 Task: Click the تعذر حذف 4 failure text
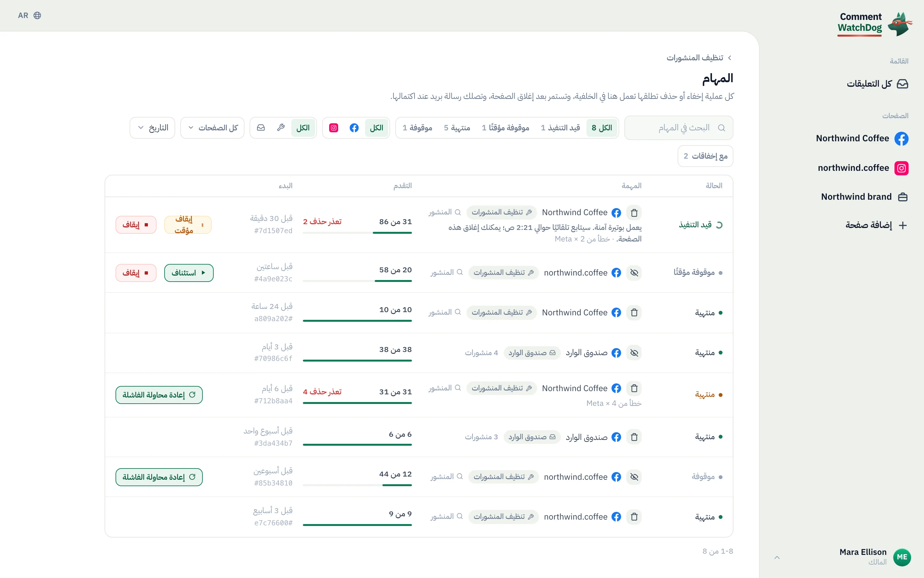click(x=322, y=392)
